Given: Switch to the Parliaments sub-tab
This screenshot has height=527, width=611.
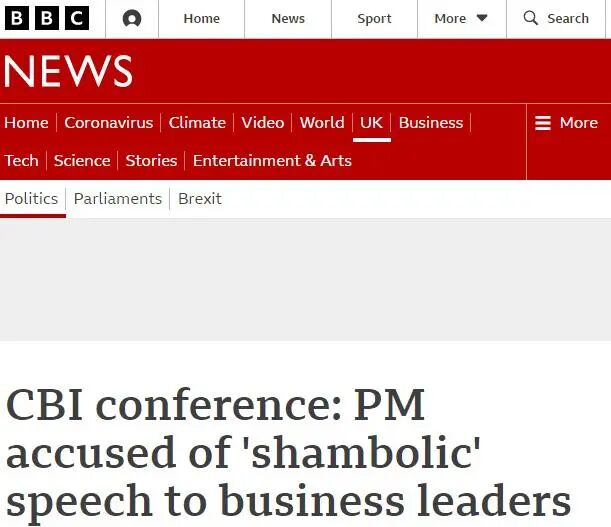Looking at the screenshot, I should pos(118,199).
